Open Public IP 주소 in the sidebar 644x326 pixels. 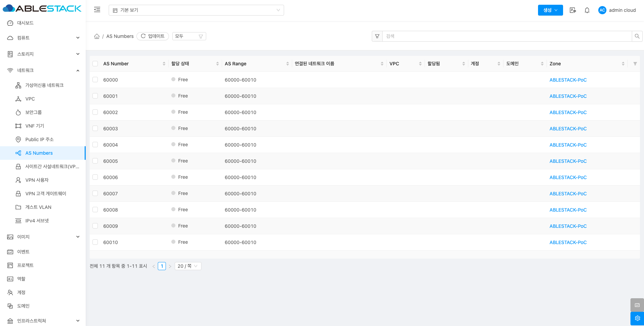coord(39,139)
